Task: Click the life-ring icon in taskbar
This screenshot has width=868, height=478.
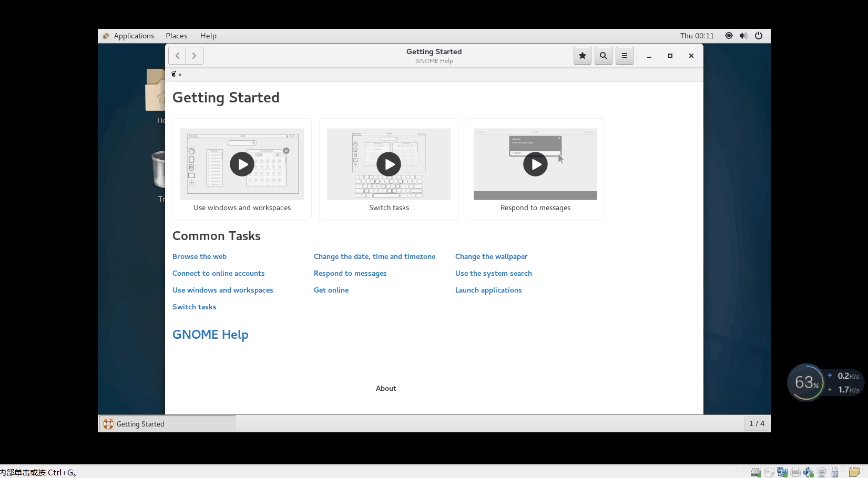Action: (108, 424)
